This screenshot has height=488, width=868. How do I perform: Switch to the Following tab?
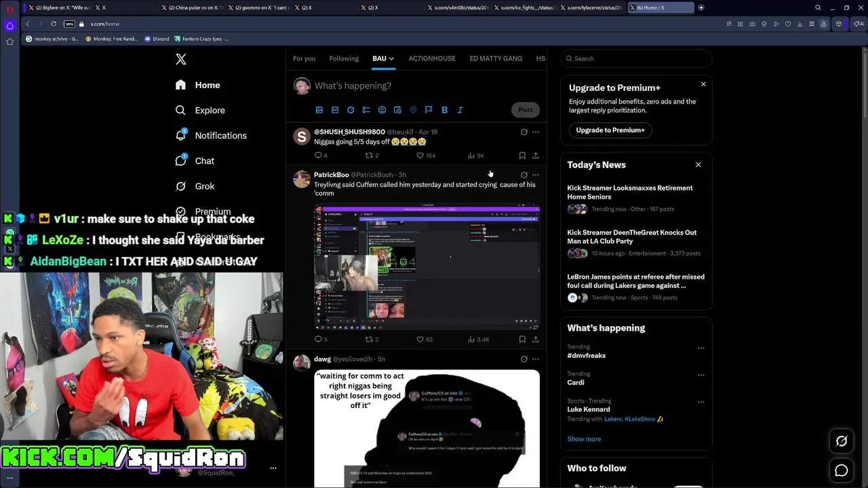click(344, 58)
